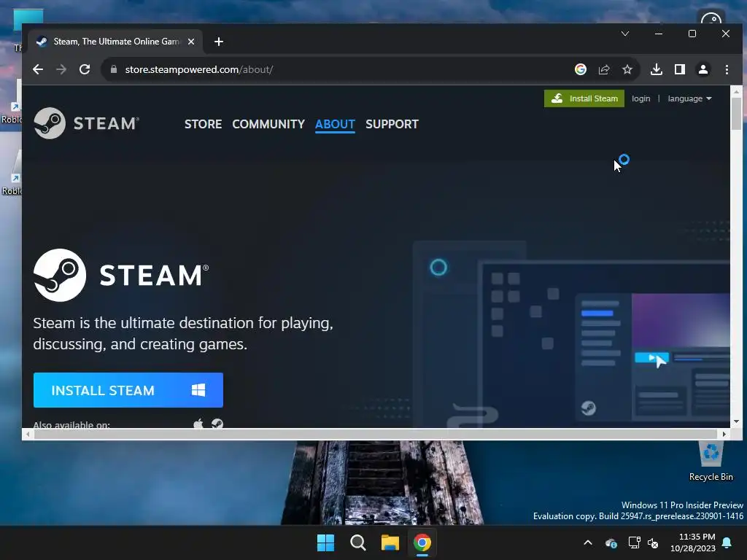Open Chrome downloads
Viewport: 747px width, 560px height.
(656, 69)
